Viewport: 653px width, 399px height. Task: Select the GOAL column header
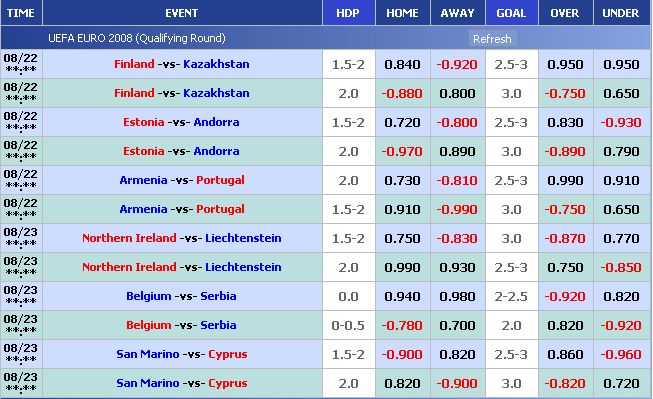(511, 13)
